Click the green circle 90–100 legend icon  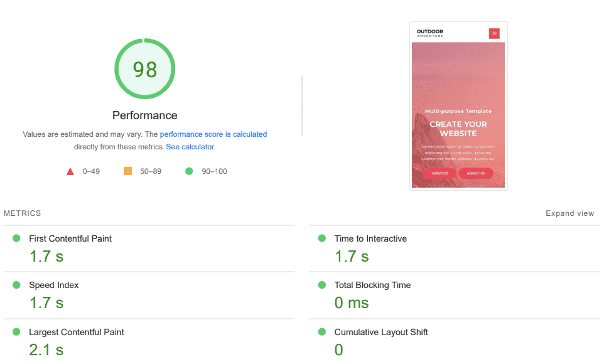189,171
